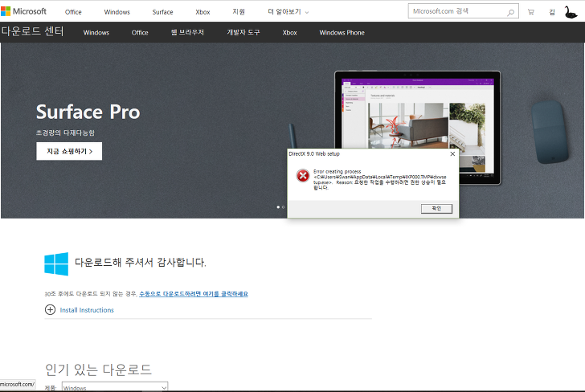Select first carousel indicator dot
585x392 pixels.
[x=278, y=207]
